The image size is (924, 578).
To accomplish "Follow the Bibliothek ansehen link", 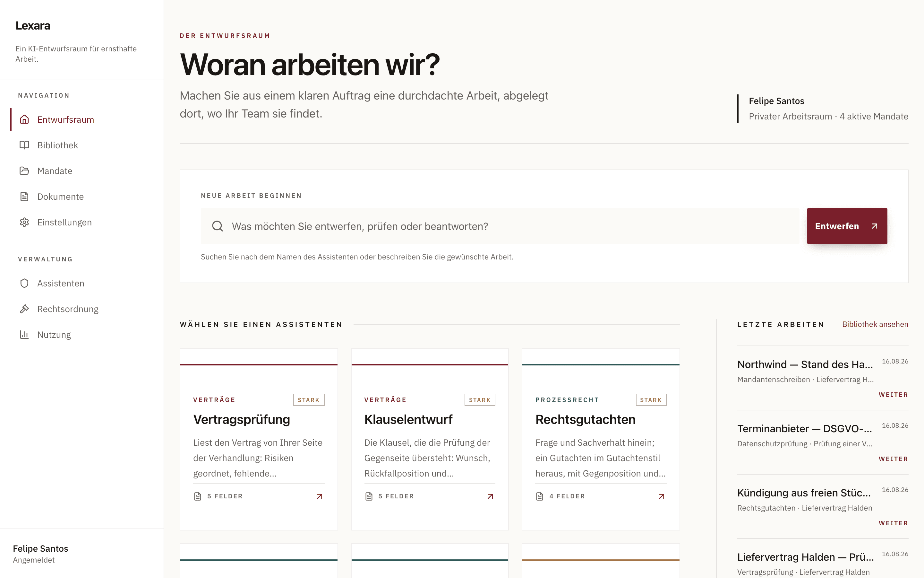I will tap(875, 324).
